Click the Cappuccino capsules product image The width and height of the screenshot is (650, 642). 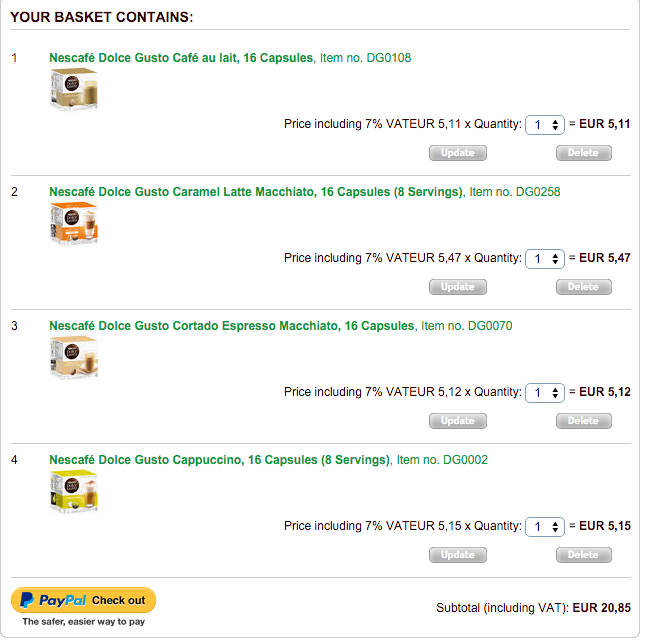[74, 491]
